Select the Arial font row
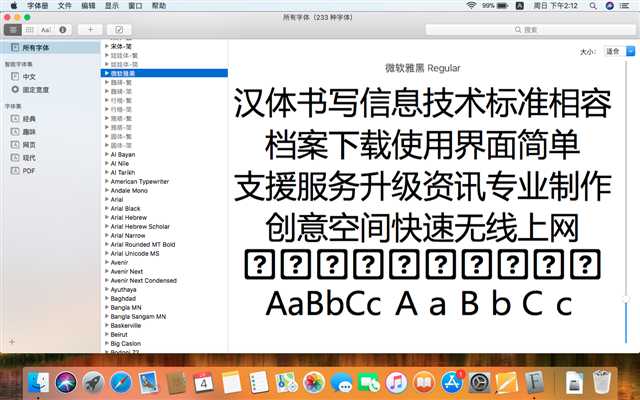The height and width of the screenshot is (400, 640). (x=164, y=199)
